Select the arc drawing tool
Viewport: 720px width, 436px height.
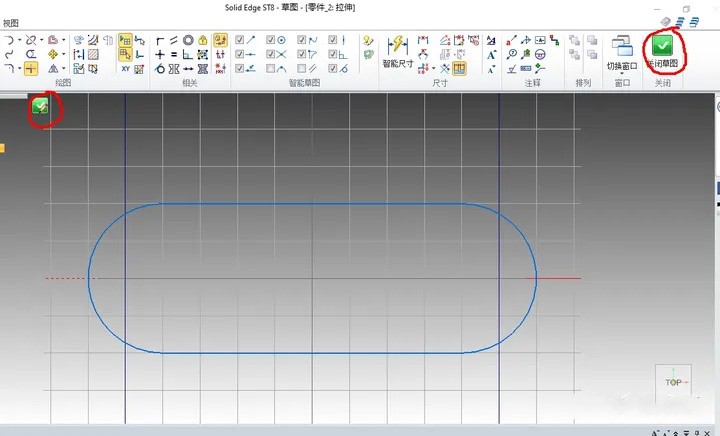(9, 40)
